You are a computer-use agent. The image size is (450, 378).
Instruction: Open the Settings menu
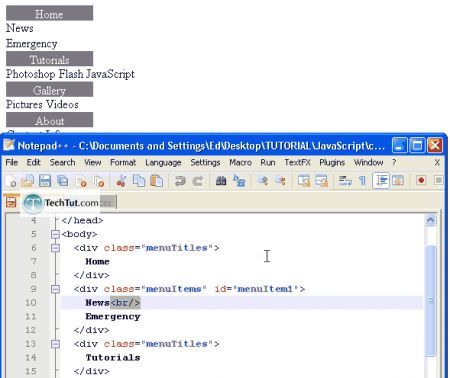205,162
